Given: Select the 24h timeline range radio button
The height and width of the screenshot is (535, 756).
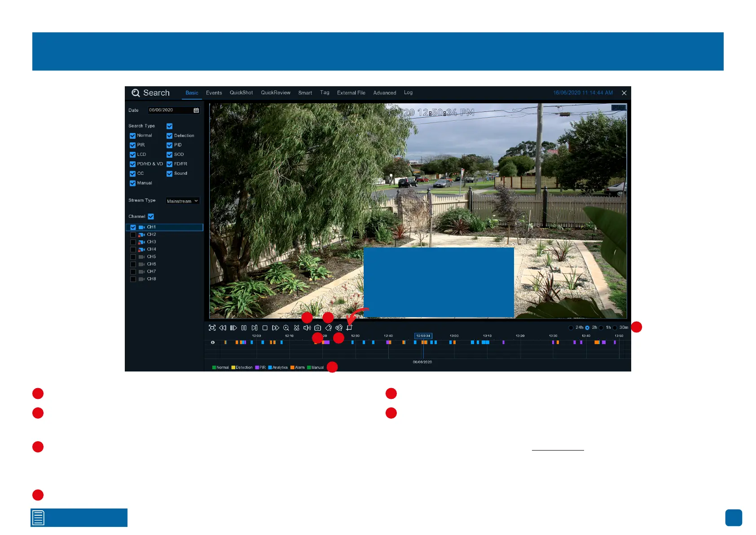Looking at the screenshot, I should (x=571, y=327).
